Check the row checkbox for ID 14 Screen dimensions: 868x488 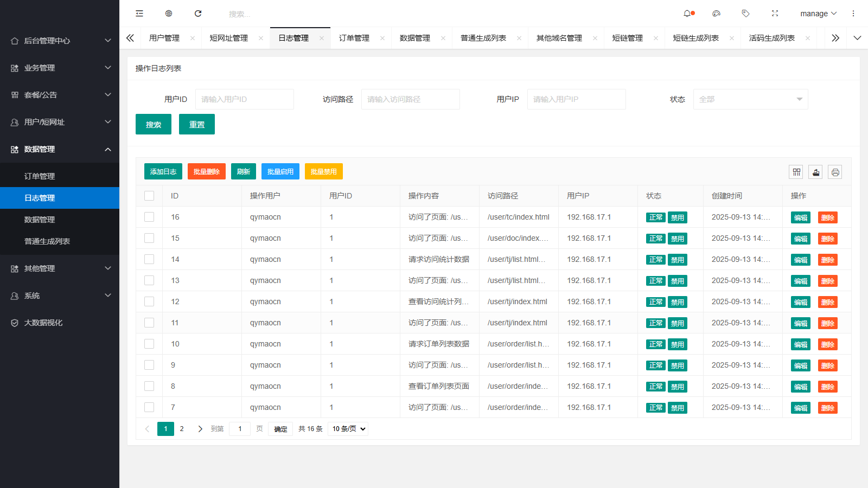coord(149,259)
